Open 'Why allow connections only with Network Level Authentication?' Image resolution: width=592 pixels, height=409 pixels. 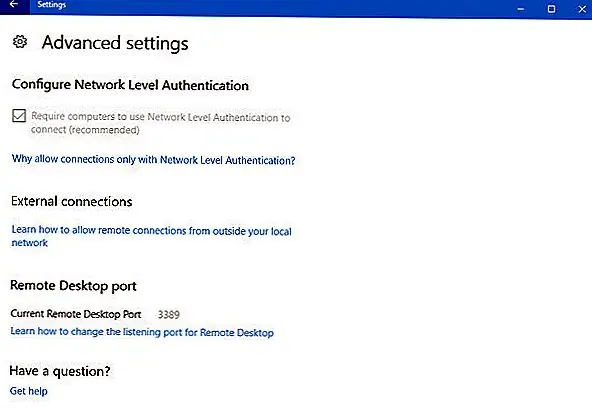pos(153,160)
